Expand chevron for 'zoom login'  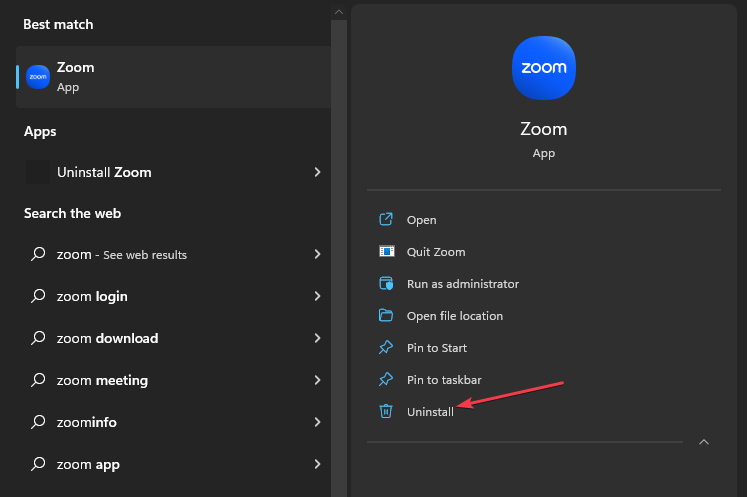(317, 296)
